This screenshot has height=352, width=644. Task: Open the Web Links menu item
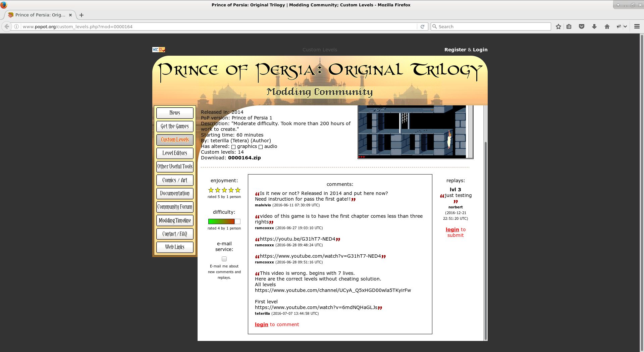coord(175,247)
